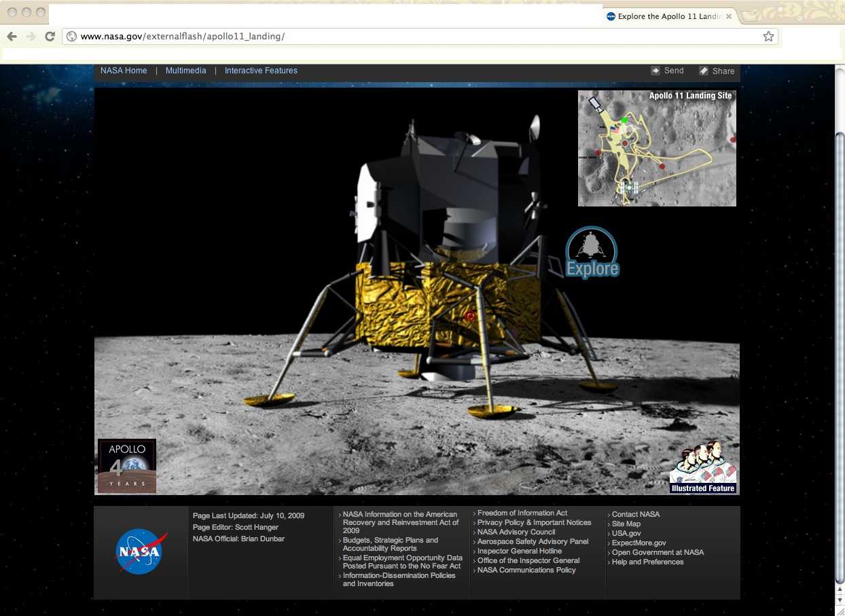The height and width of the screenshot is (616, 845).
Task: Open the Site Map link
Action: pos(626,524)
